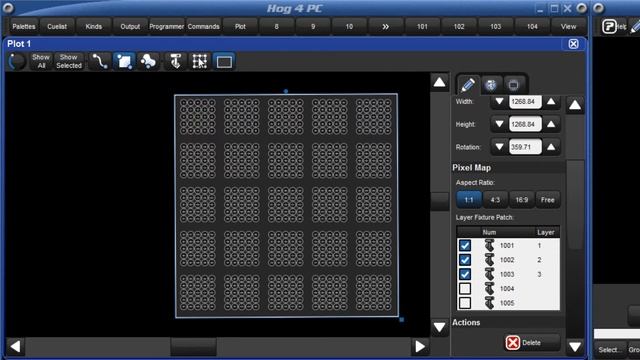The height and width of the screenshot is (360, 640).
Task: Open the Plot view button
Action: (240, 27)
